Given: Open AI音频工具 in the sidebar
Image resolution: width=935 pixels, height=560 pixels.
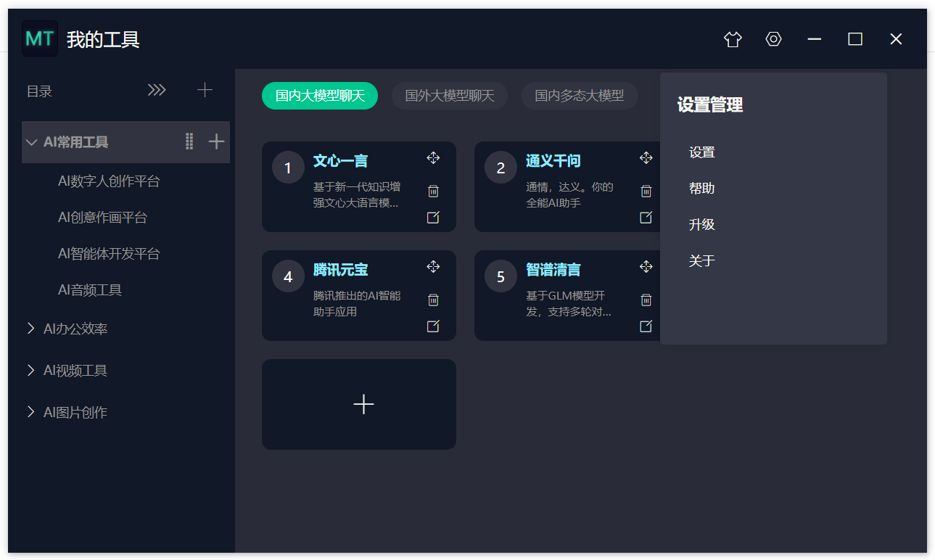Looking at the screenshot, I should pos(90,290).
